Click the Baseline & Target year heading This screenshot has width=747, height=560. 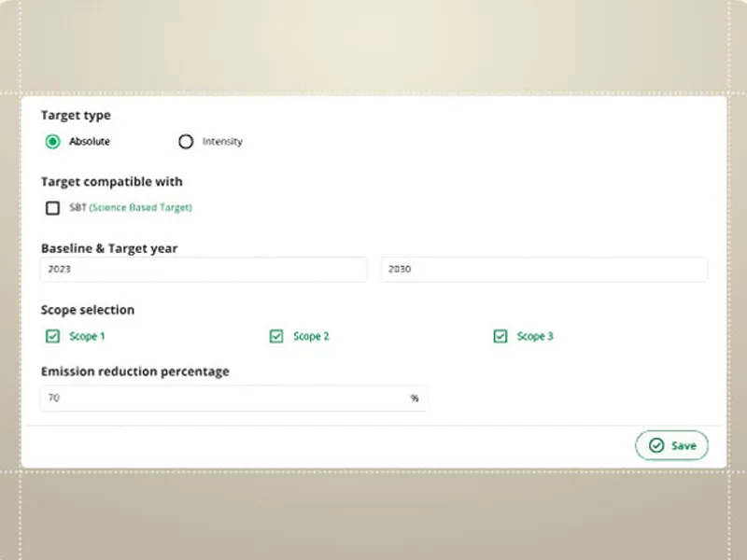point(109,248)
